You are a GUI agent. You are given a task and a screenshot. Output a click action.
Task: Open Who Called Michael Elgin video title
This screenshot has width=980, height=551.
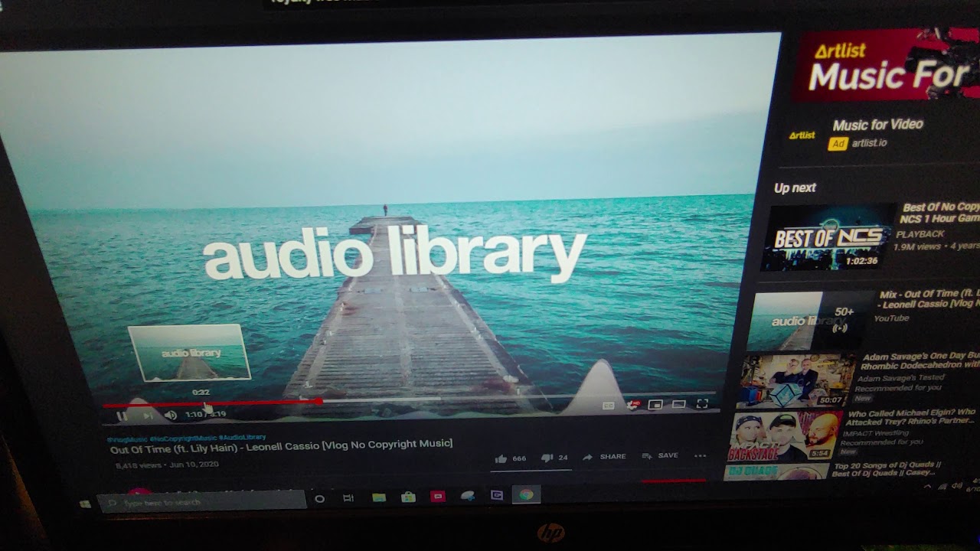click(x=911, y=417)
